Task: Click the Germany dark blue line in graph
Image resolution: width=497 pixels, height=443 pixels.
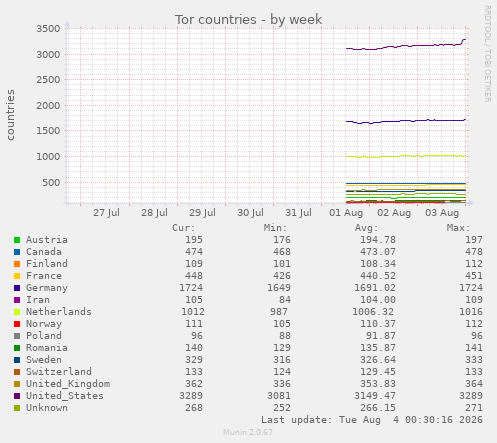Action: 406,121
